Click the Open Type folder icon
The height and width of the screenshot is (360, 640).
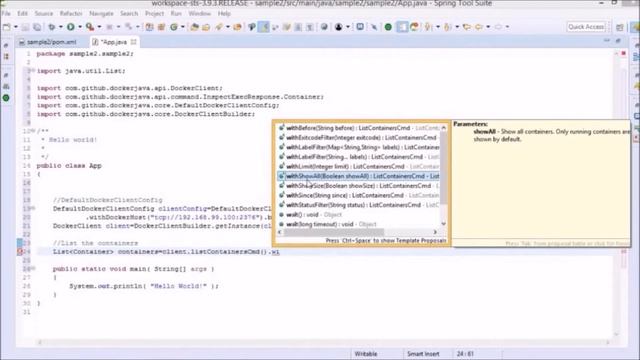194,27
